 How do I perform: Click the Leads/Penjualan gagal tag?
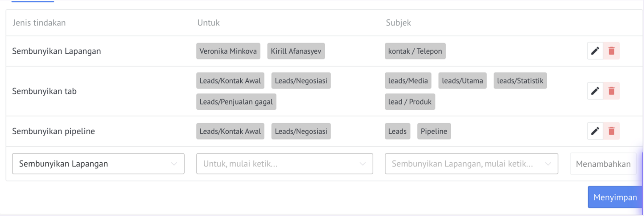click(x=236, y=102)
